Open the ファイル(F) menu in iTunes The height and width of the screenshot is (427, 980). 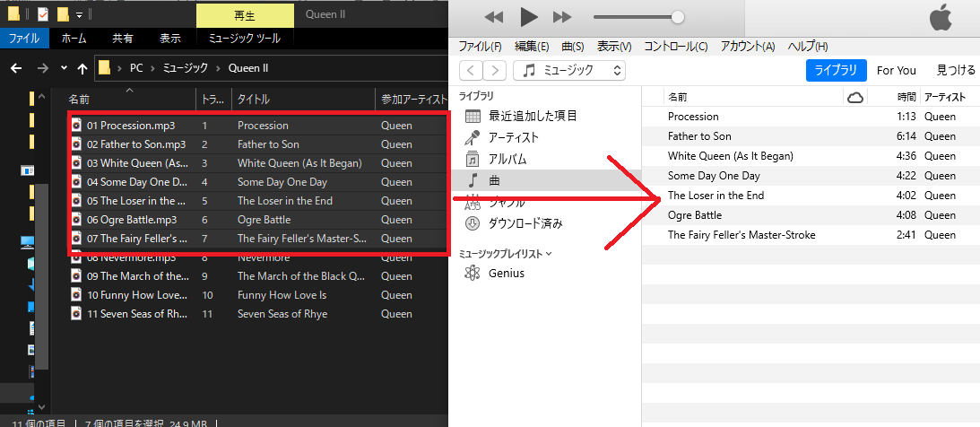[x=480, y=47]
